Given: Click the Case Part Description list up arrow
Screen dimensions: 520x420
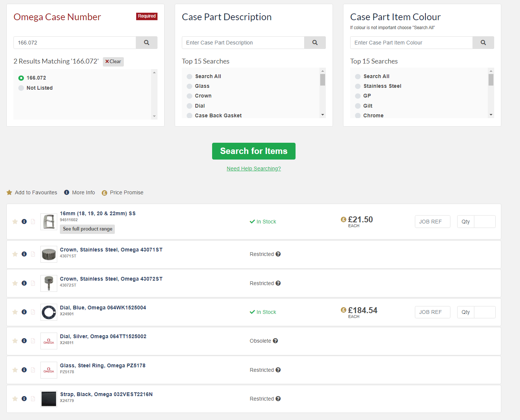Looking at the screenshot, I should tap(322, 71).
